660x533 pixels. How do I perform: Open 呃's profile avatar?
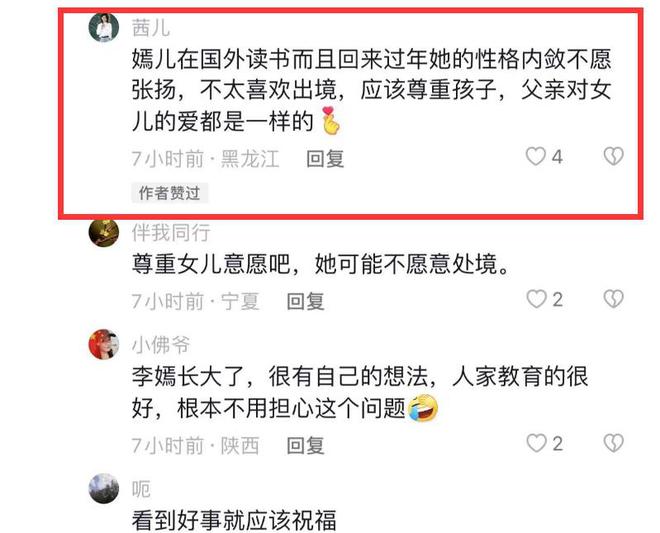coord(104,488)
